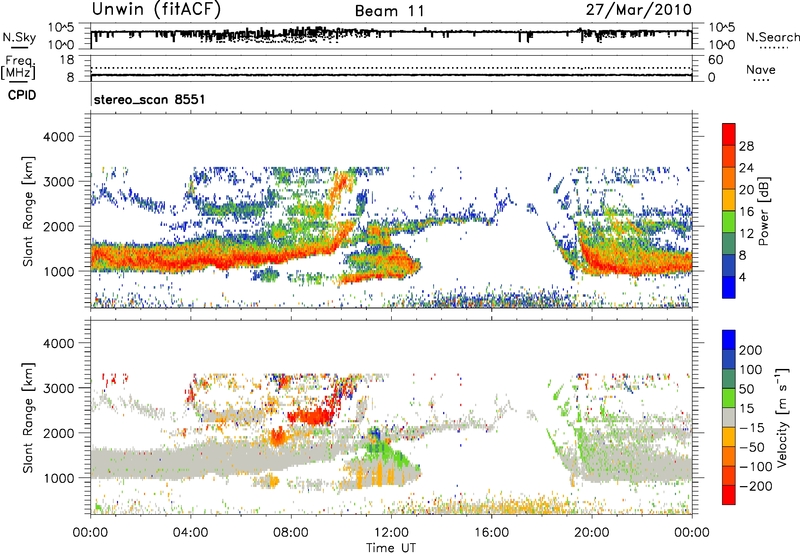The image size is (800, 554).
Task: Pick the red top segment of power colorbar
Action: pyautogui.click(x=729, y=134)
